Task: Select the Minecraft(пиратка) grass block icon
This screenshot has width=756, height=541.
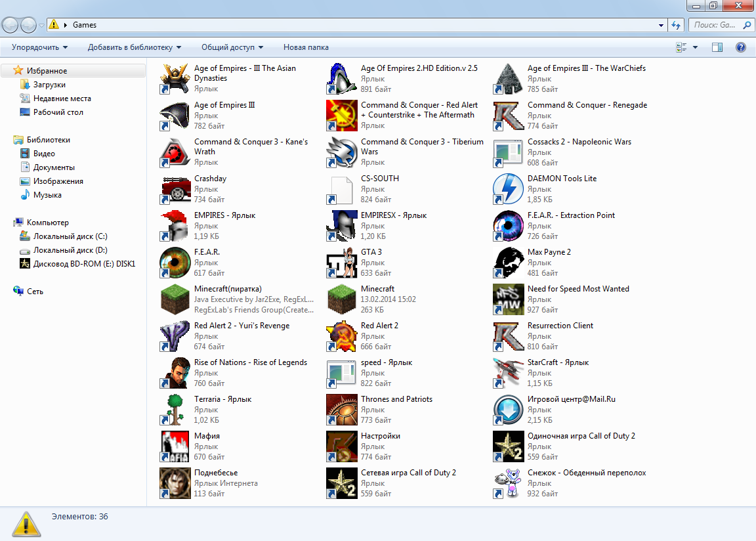Action: tap(175, 299)
